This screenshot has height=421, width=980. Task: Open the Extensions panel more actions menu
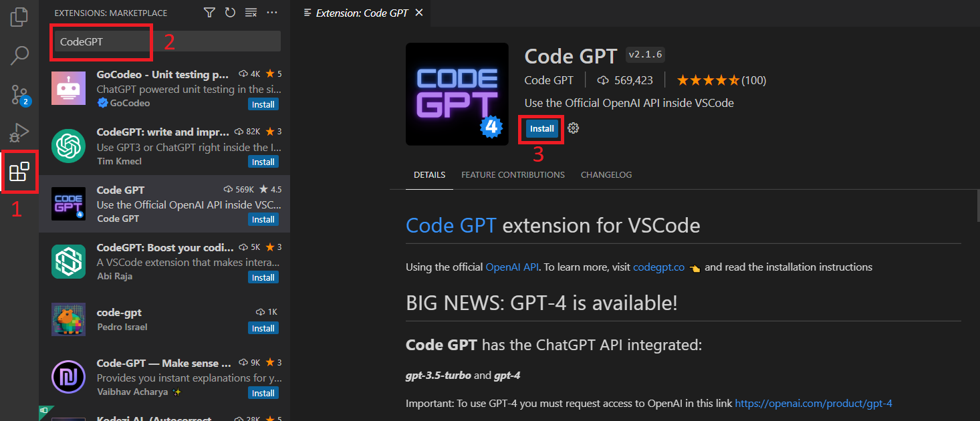(x=271, y=13)
